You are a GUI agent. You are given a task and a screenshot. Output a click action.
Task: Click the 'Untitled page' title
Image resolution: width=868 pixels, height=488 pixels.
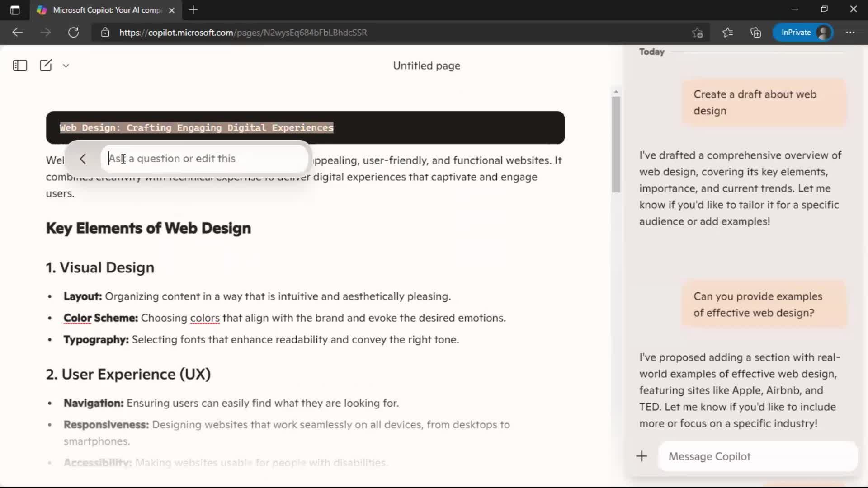click(427, 66)
